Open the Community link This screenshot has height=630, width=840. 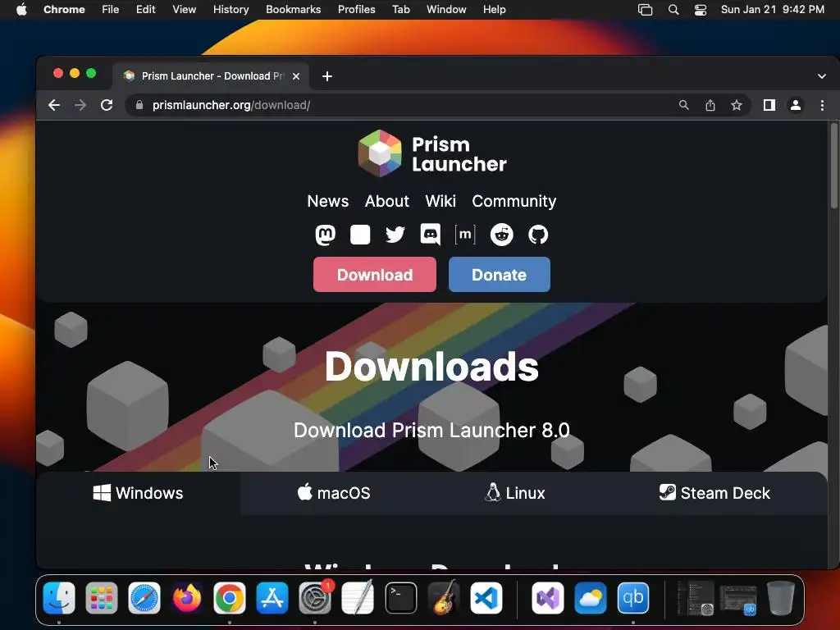514,201
